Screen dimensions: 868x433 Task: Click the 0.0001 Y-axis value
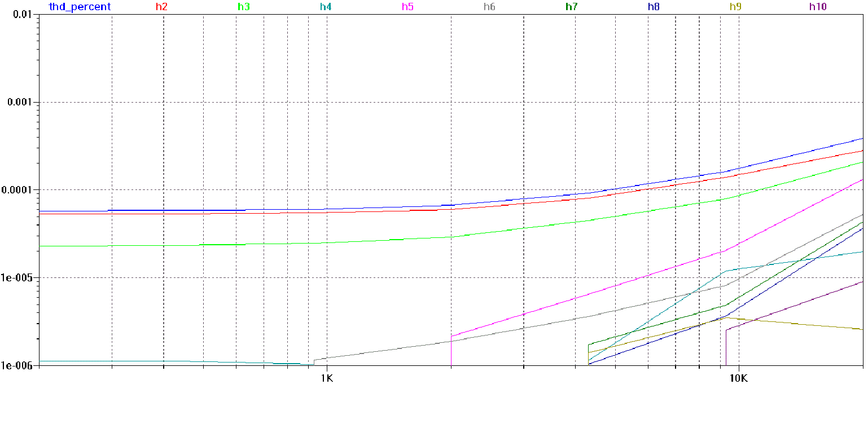point(18,190)
